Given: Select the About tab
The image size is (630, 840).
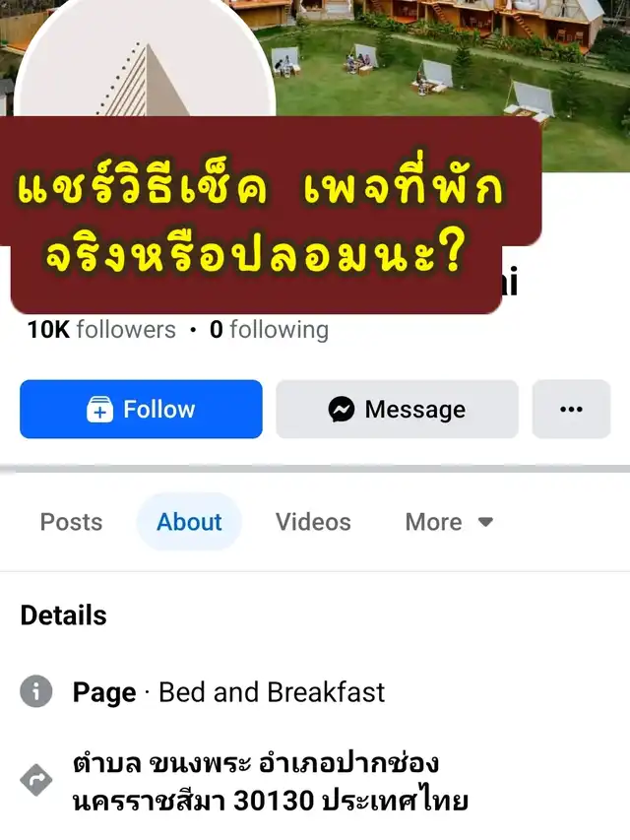Looking at the screenshot, I should tap(189, 522).
